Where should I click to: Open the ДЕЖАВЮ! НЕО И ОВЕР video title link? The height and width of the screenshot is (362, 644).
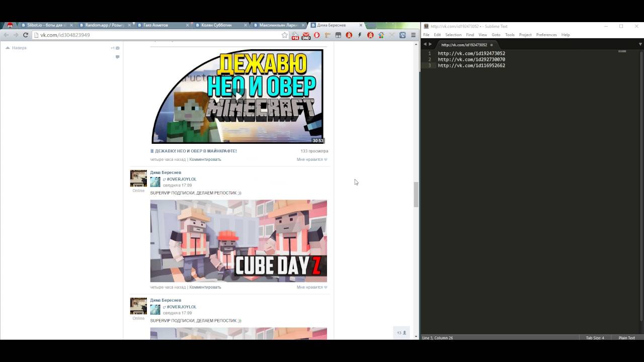coord(196,151)
